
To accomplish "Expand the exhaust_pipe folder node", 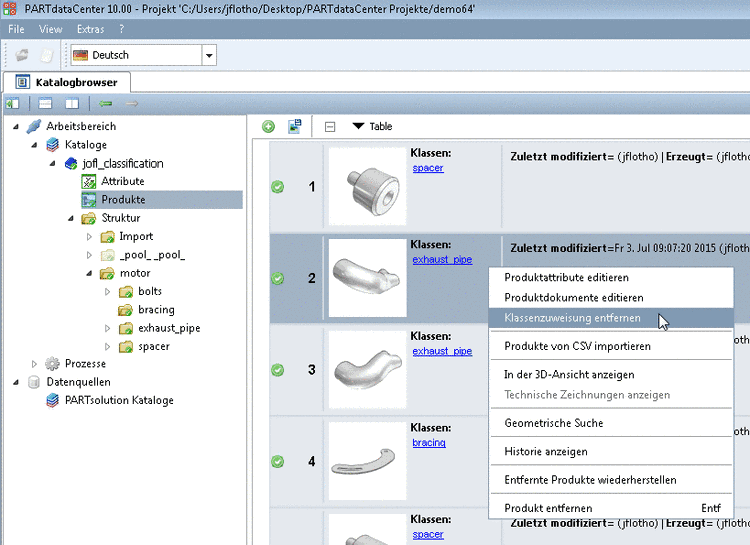I will click(x=107, y=328).
